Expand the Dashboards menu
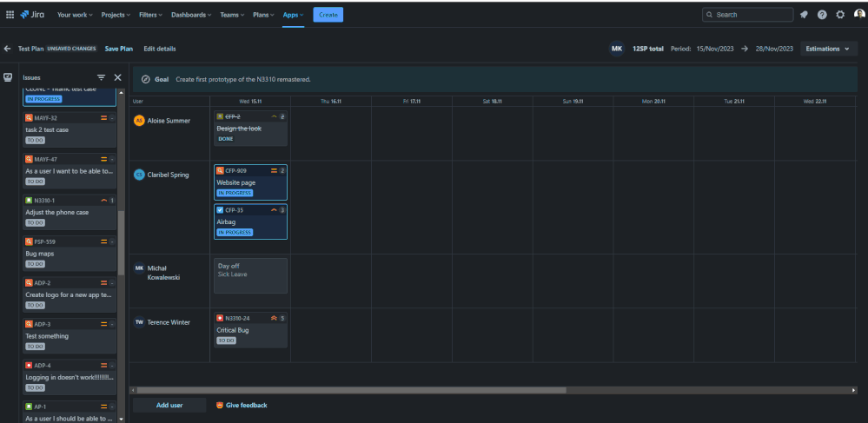Image resolution: width=868 pixels, height=423 pixels. 192,15
